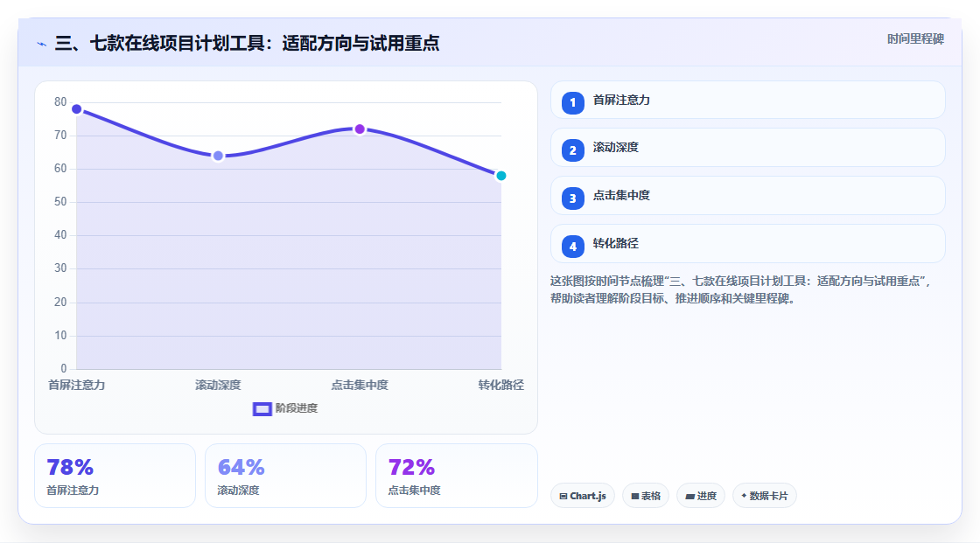Click the 点击集中度 data point at 72
The width and height of the screenshot is (980, 543).
[x=360, y=129]
